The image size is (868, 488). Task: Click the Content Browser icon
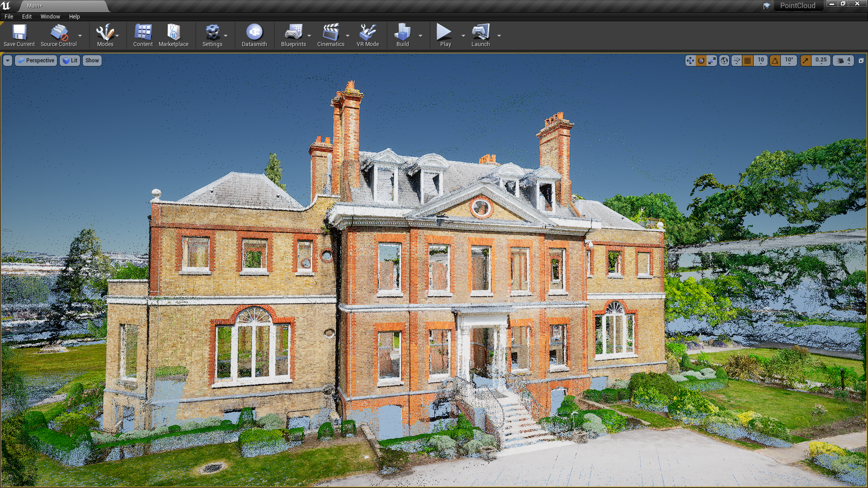click(x=142, y=36)
